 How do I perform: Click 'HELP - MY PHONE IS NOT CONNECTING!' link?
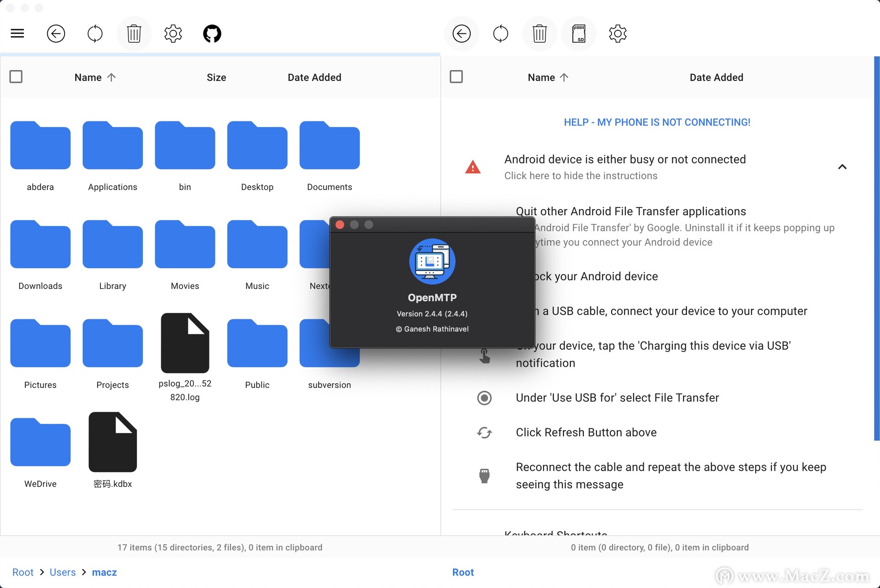click(x=657, y=122)
